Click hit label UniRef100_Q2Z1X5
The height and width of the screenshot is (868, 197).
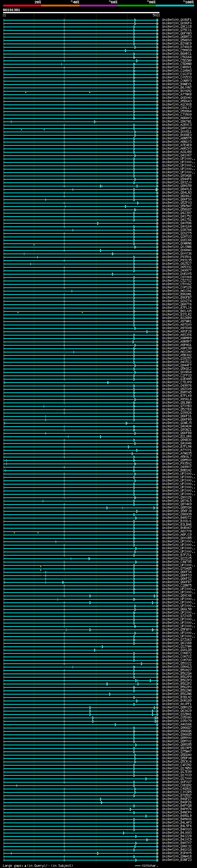pos(177,559)
